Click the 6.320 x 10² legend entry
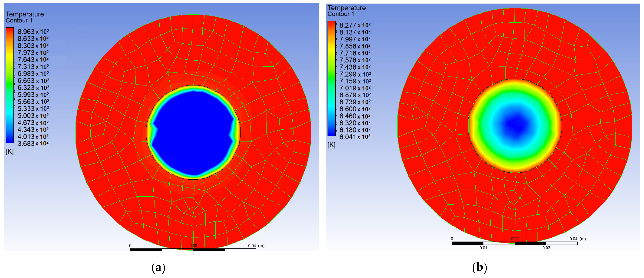The height and width of the screenshot is (278, 644). tap(355, 123)
